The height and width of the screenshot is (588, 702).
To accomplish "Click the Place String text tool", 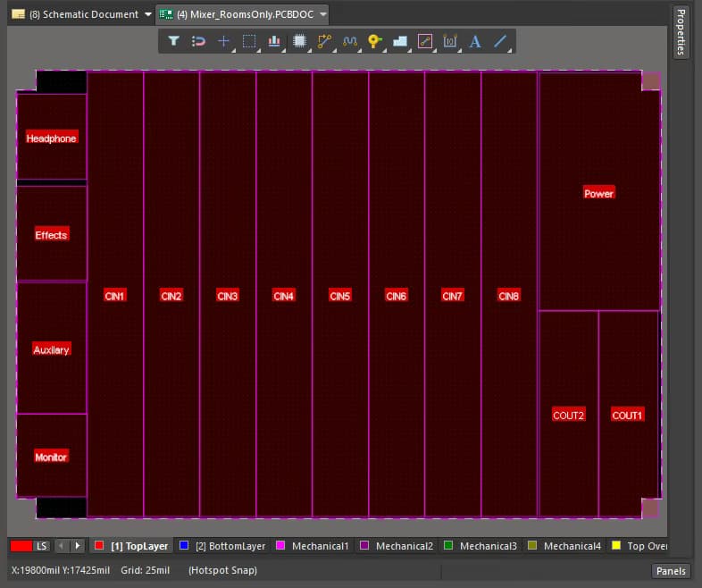I will coord(474,41).
